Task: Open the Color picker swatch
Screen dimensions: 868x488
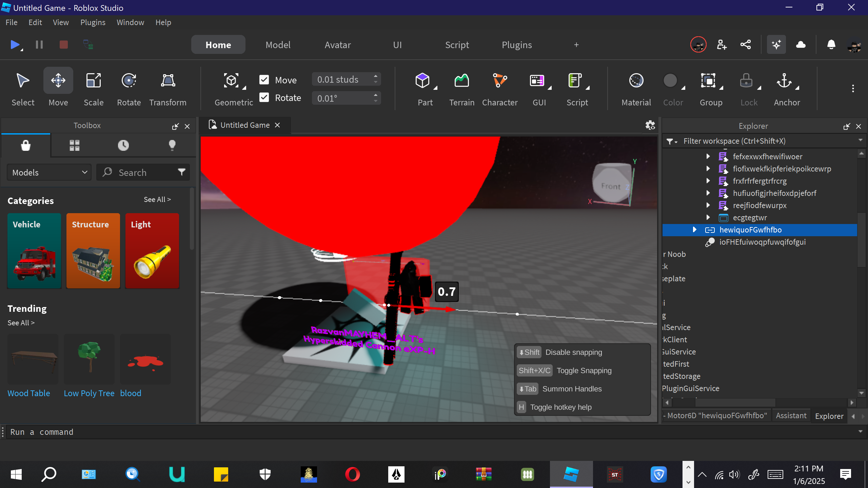Action: (x=670, y=81)
